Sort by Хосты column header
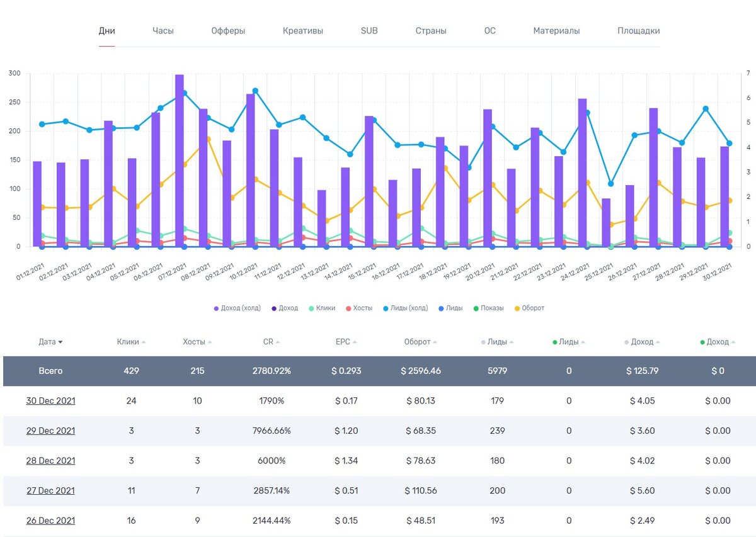Viewport: 756px width, 537px height. click(197, 342)
